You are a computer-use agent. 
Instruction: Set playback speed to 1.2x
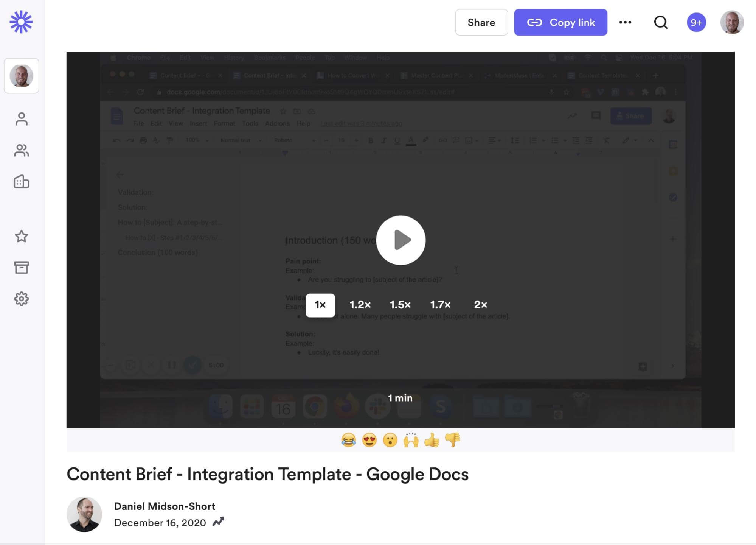(x=360, y=305)
